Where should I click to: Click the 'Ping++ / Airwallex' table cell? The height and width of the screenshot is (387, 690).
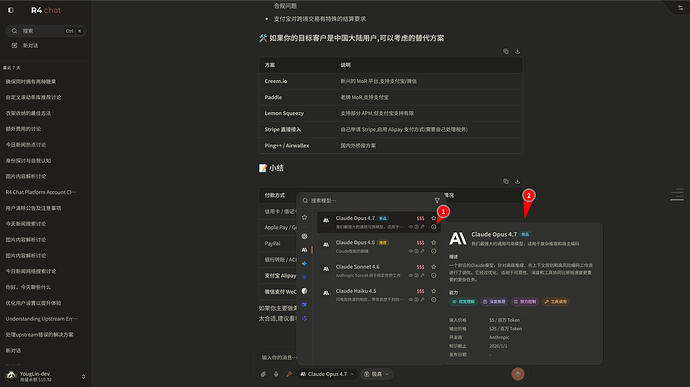click(x=287, y=146)
